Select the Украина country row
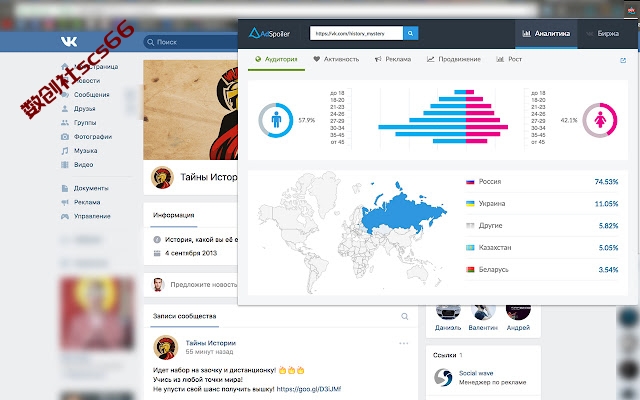640x400 pixels. coord(542,203)
